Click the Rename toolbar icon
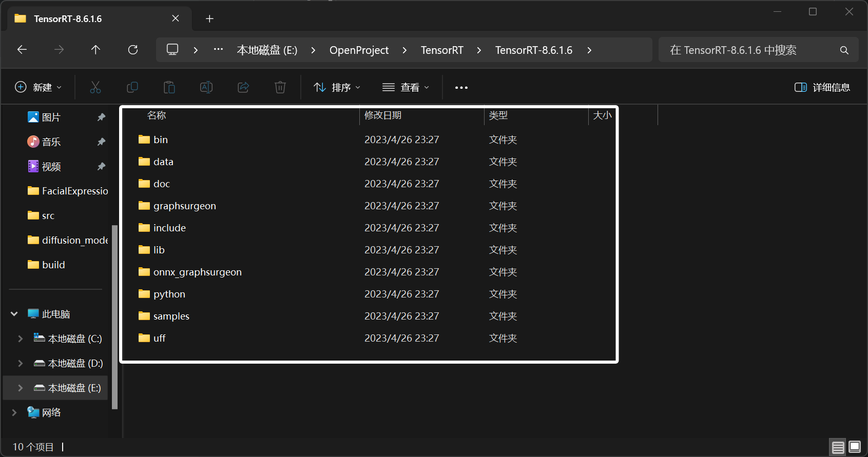This screenshot has width=868, height=457. click(x=206, y=87)
